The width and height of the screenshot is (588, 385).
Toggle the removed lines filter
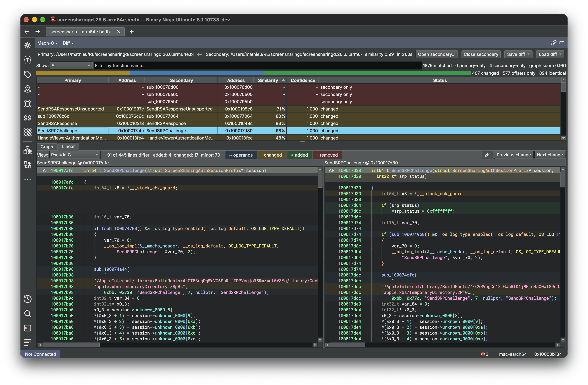[327, 155]
